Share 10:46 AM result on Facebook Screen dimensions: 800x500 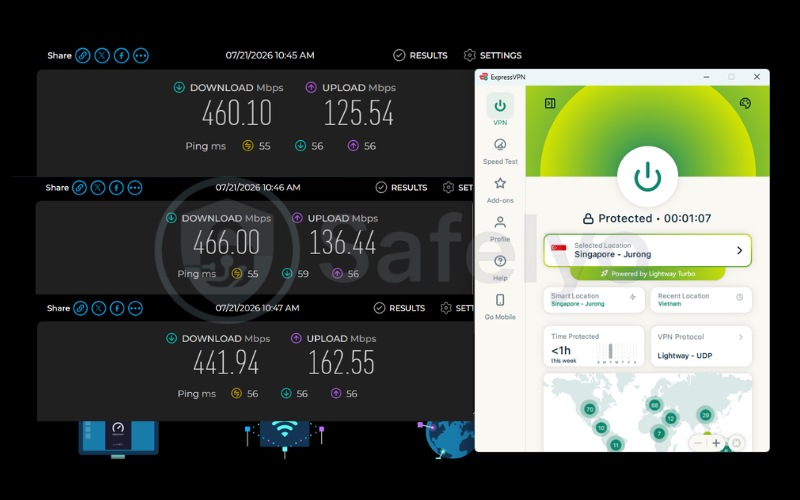click(x=116, y=187)
